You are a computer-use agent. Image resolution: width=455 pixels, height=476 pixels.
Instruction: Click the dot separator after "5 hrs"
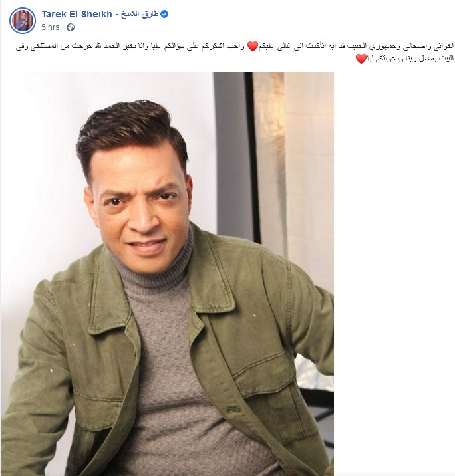point(63,27)
